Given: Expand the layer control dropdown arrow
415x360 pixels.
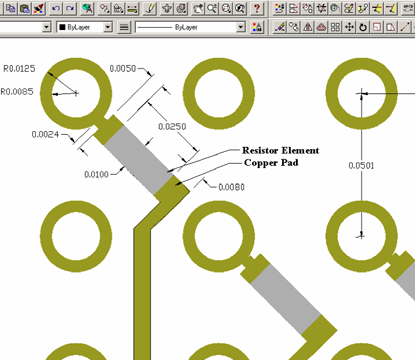Looking at the screenshot, I should [x=47, y=27].
